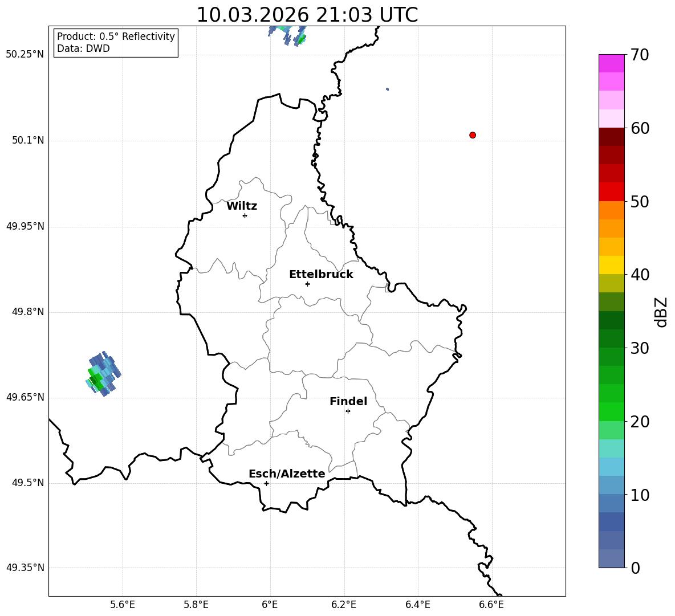Image resolution: width=675 pixels, height=616 pixels.
Task: Click the 'Data: DWD' text
Action: [x=83, y=48]
